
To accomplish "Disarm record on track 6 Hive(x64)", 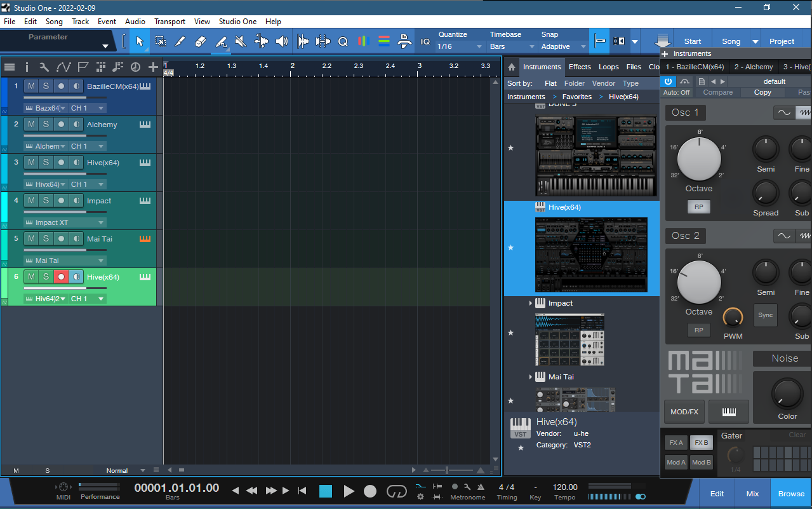I will tap(61, 276).
